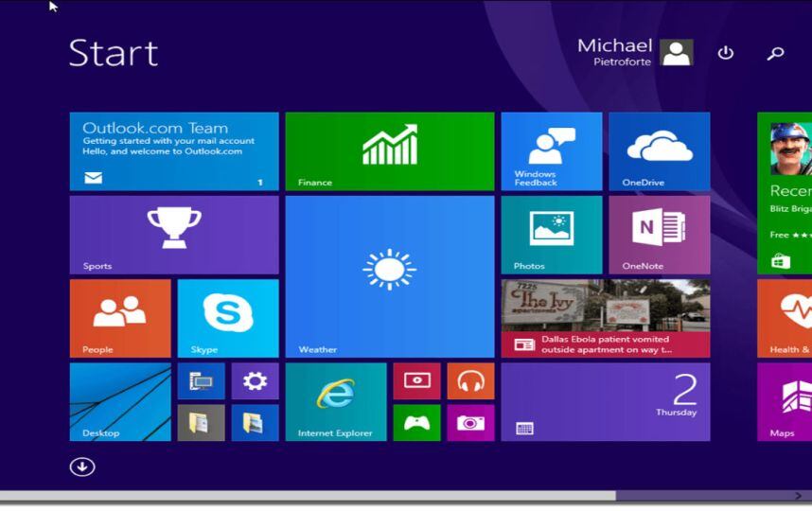Open PC Settings gear tile

pos(255,380)
